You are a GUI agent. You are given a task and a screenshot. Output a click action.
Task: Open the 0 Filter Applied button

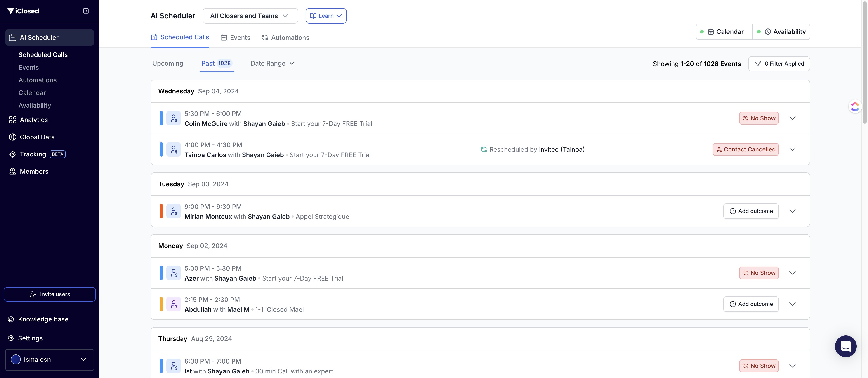779,64
